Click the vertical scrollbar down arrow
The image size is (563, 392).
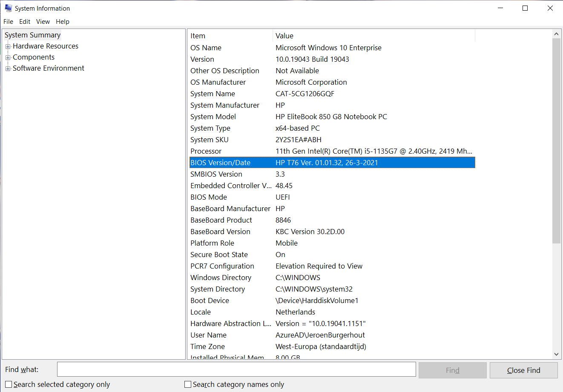[x=557, y=354]
